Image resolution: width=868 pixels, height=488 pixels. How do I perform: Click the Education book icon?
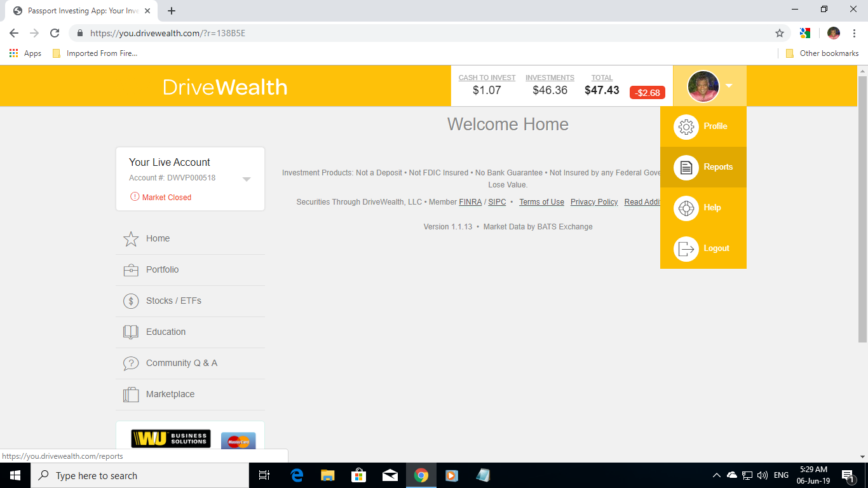[x=131, y=332]
